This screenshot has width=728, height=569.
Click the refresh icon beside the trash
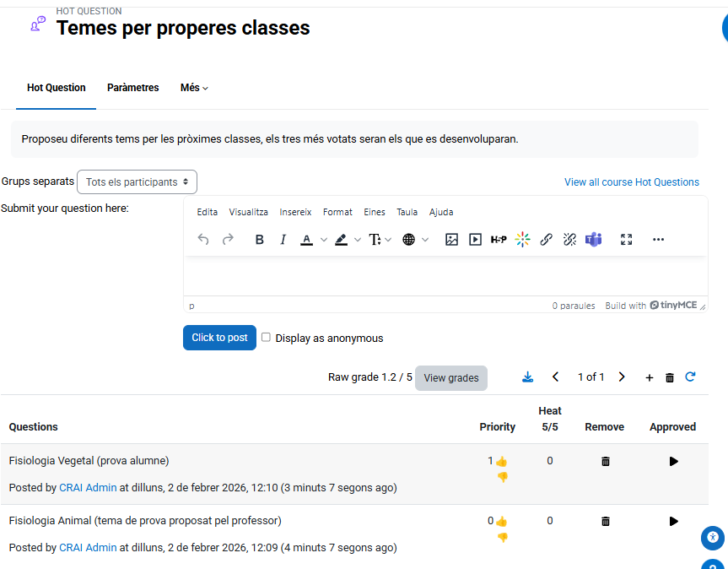[x=690, y=377]
